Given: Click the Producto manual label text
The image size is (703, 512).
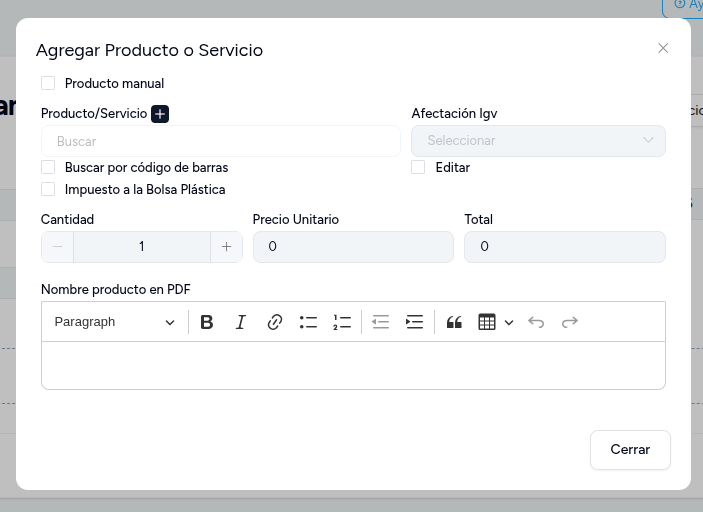Looking at the screenshot, I should click(114, 83).
